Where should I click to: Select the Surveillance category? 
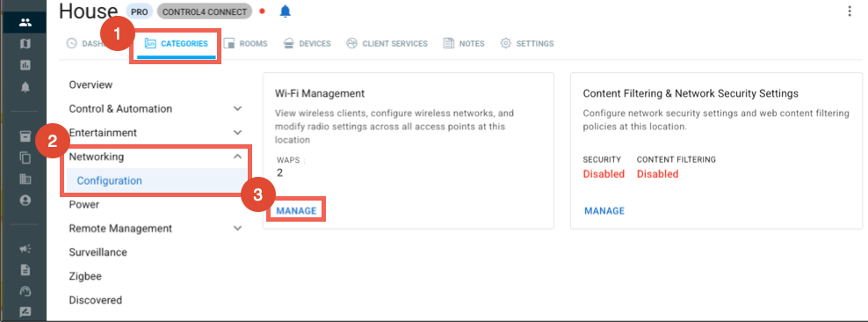click(x=98, y=252)
